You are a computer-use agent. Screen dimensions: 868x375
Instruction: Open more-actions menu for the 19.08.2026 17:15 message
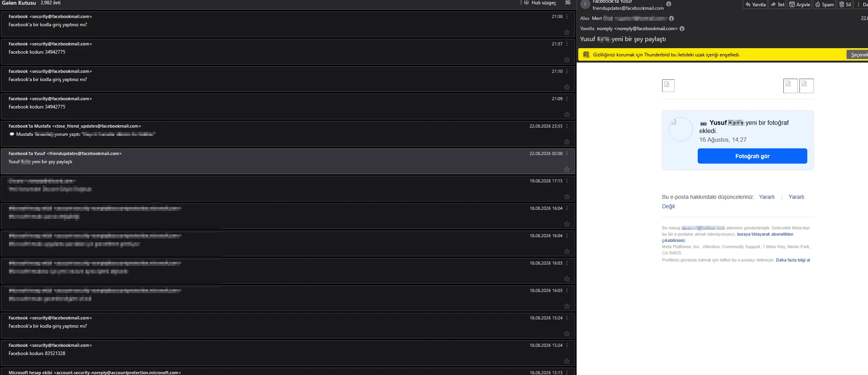[x=567, y=181]
